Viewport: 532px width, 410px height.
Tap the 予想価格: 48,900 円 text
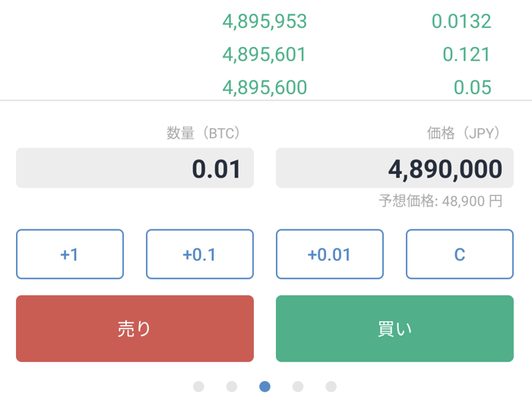pyautogui.click(x=440, y=201)
